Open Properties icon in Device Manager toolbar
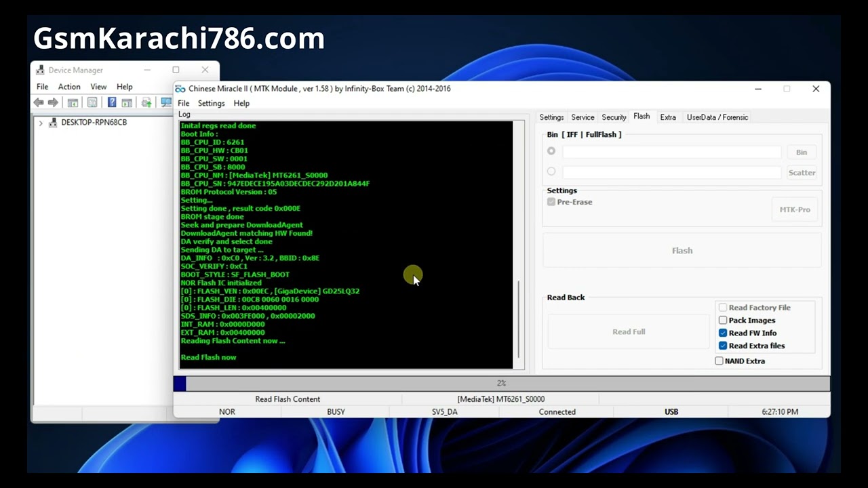This screenshot has height=488, width=868. 92,102
